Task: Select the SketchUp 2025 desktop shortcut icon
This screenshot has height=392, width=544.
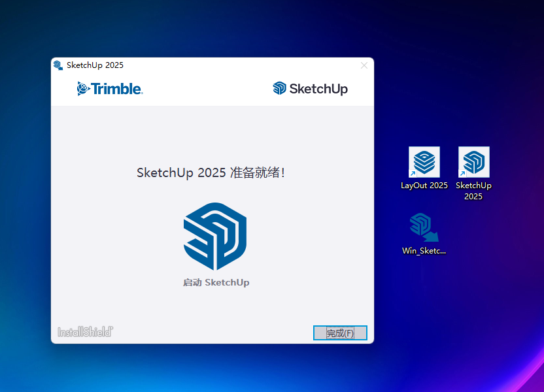Action: click(x=474, y=161)
